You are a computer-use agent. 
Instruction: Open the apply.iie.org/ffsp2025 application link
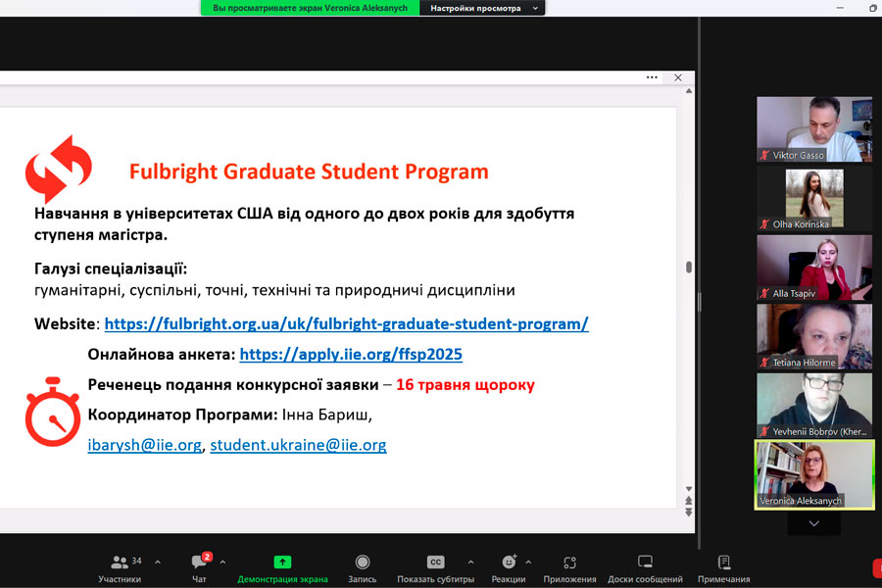pos(351,354)
